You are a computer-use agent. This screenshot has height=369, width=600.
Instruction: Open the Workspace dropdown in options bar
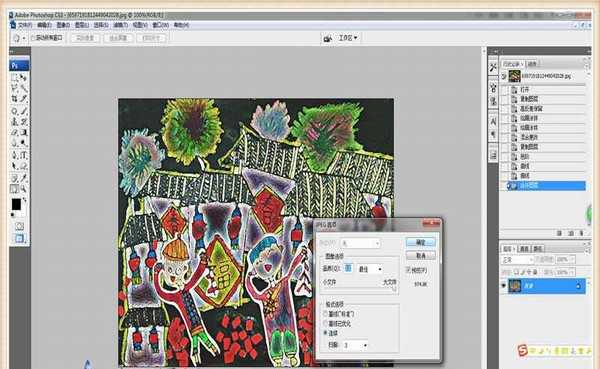(x=348, y=38)
